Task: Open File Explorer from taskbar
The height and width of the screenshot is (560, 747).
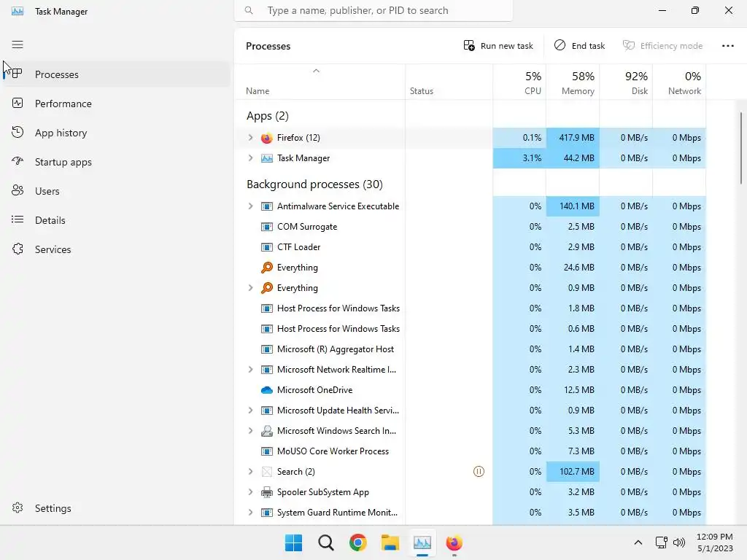Action: [x=390, y=542]
